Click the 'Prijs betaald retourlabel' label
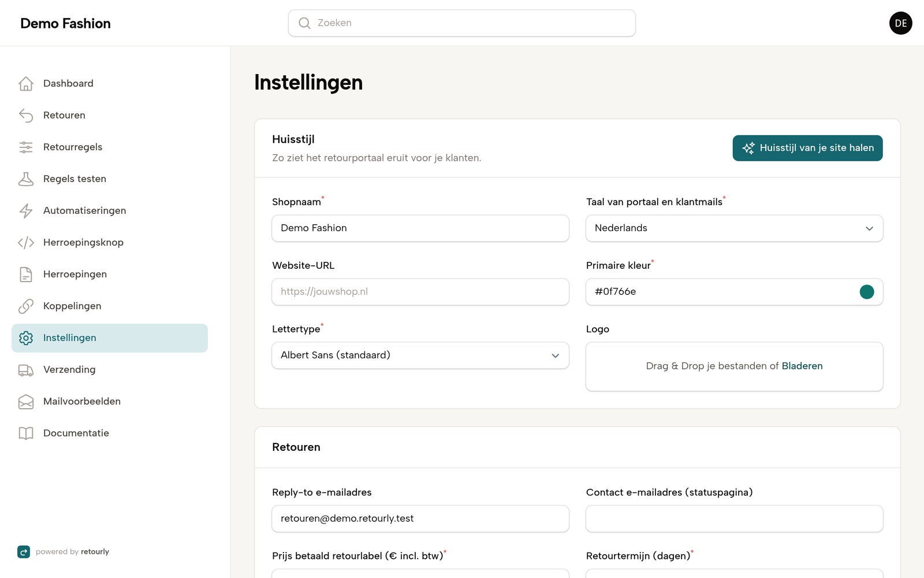The height and width of the screenshot is (578, 924). pos(358,555)
